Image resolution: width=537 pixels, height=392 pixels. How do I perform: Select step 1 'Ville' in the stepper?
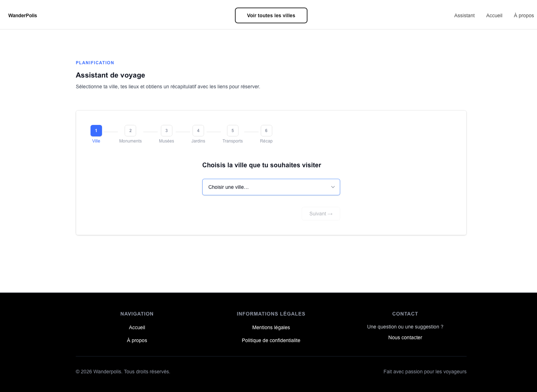pos(96,134)
